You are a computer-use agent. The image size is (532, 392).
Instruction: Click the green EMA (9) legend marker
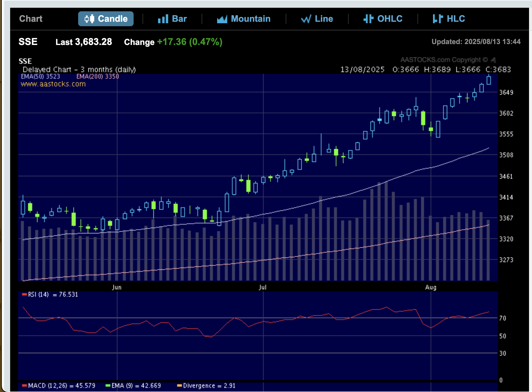click(x=108, y=385)
